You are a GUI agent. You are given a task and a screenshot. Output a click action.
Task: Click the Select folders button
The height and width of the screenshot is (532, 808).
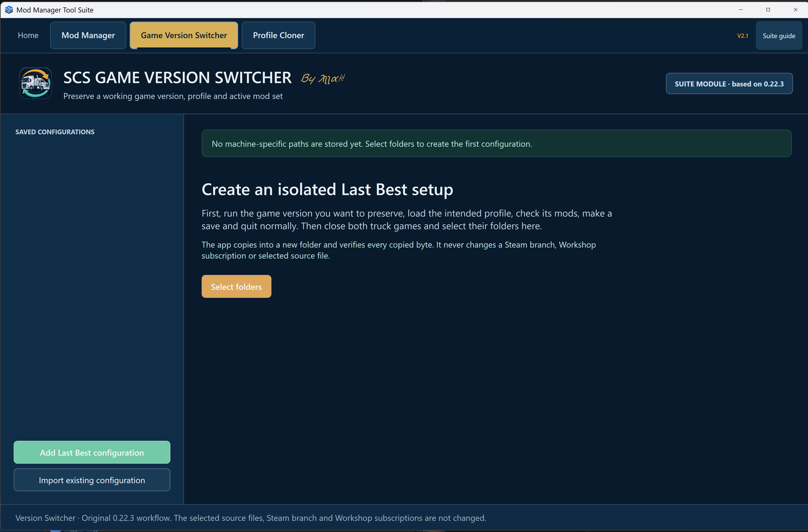pos(236,287)
